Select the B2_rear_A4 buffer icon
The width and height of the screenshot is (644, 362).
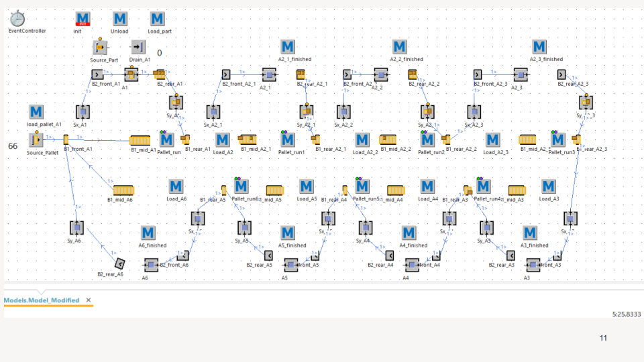point(390,255)
